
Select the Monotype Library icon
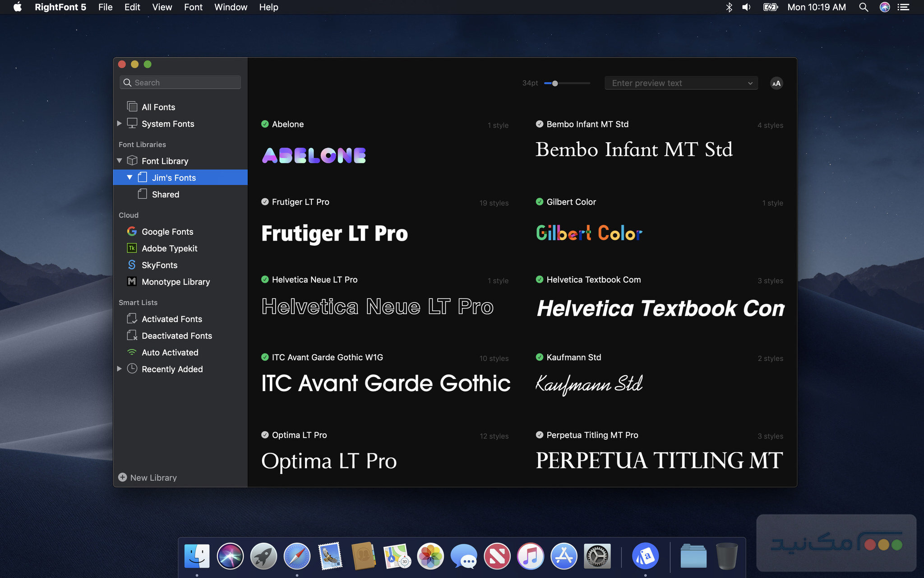(132, 282)
